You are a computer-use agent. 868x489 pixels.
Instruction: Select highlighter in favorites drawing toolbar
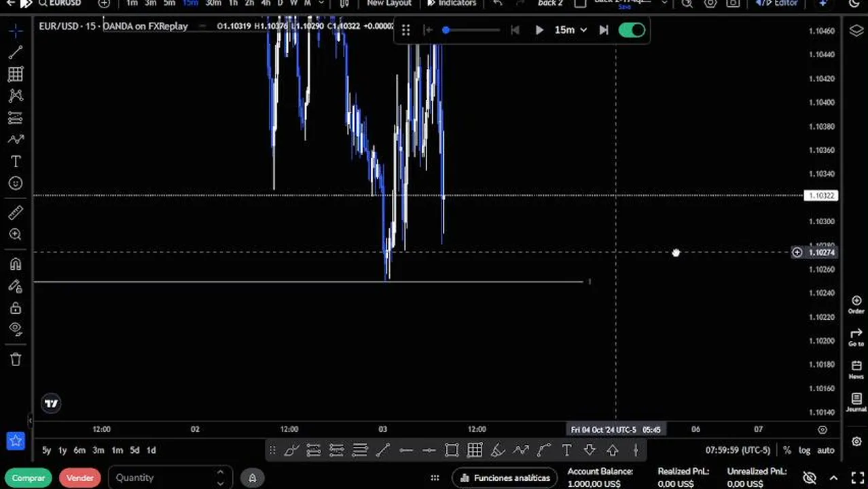[498, 450]
